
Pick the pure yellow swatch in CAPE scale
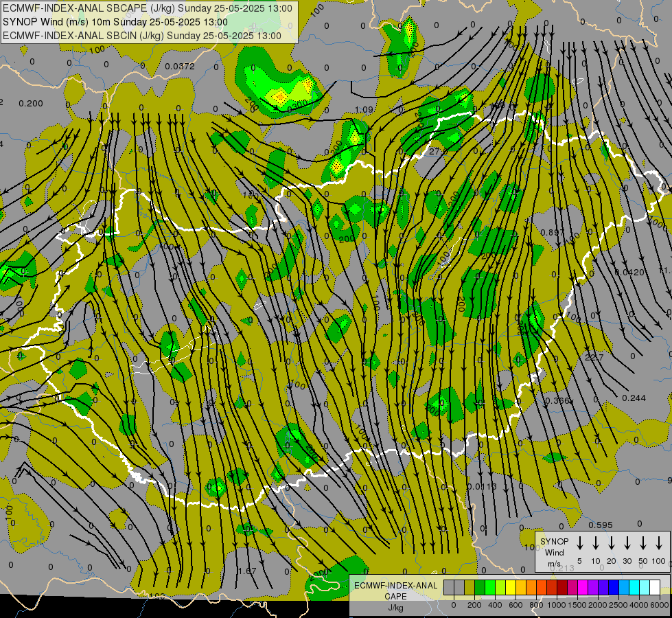point(511,587)
